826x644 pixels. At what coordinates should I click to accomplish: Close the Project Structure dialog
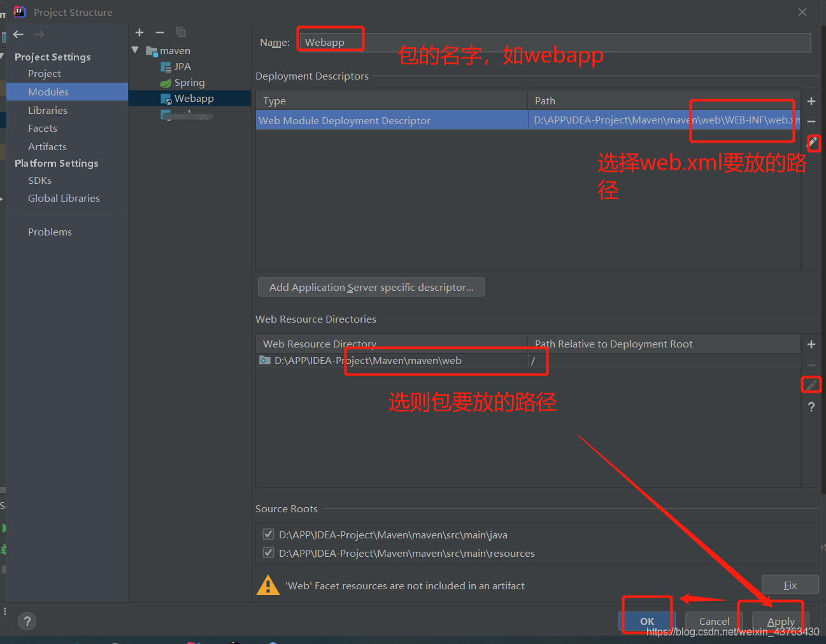802,12
